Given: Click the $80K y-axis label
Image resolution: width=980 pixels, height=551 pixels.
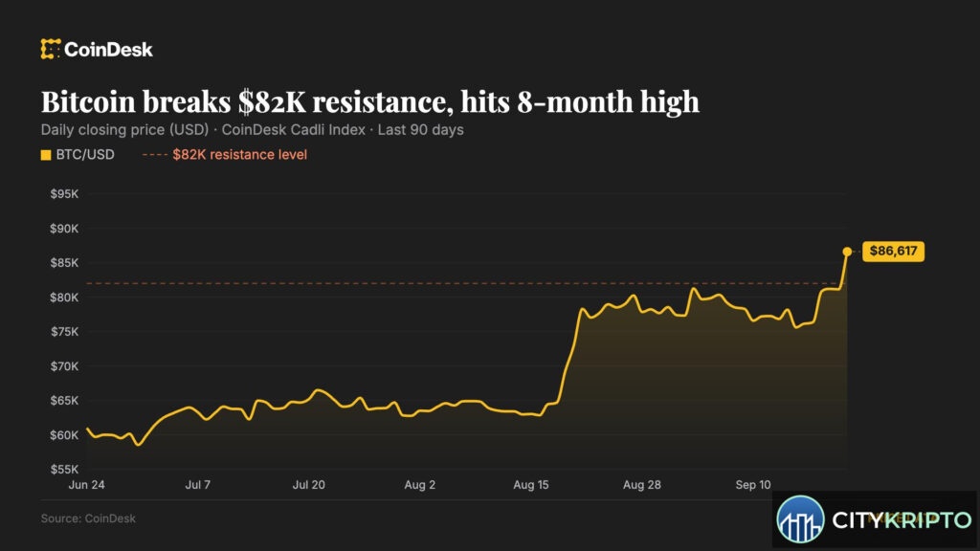Looking at the screenshot, I should pyautogui.click(x=64, y=298).
